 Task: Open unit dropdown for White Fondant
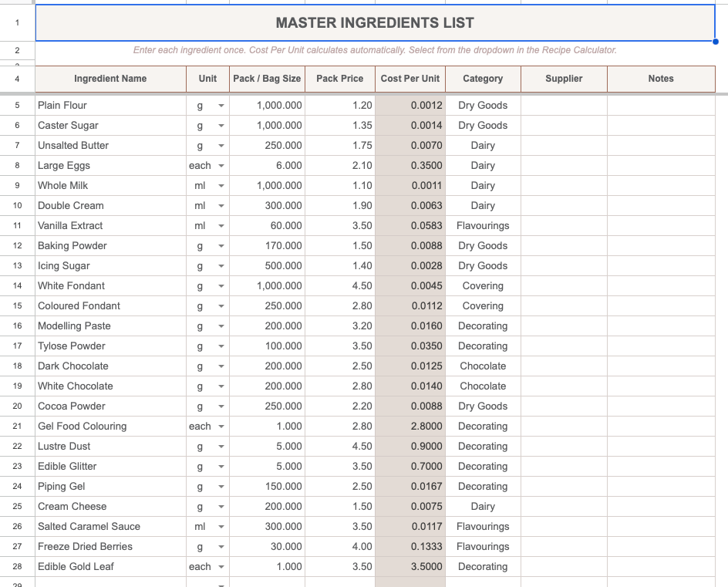click(x=221, y=286)
